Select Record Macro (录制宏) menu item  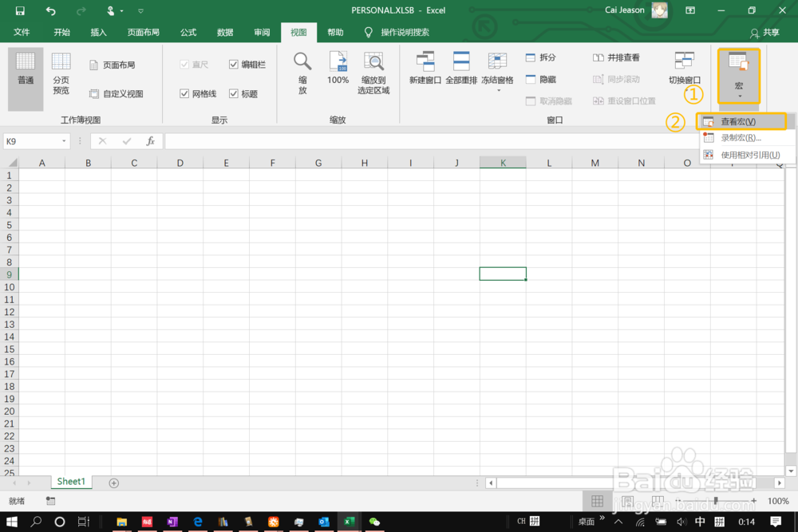[x=747, y=138]
